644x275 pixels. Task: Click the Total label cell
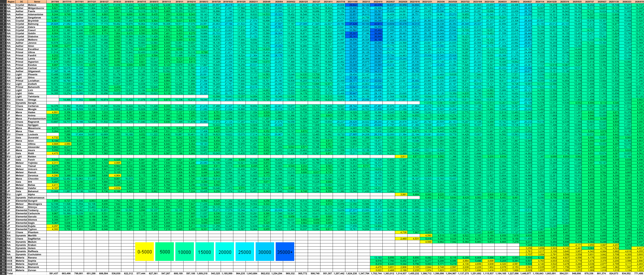point(10,274)
